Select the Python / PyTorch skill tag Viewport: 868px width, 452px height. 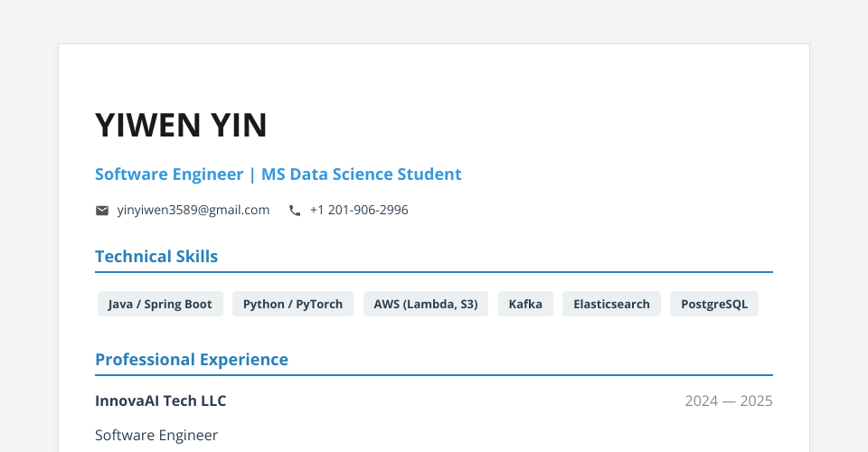293,304
